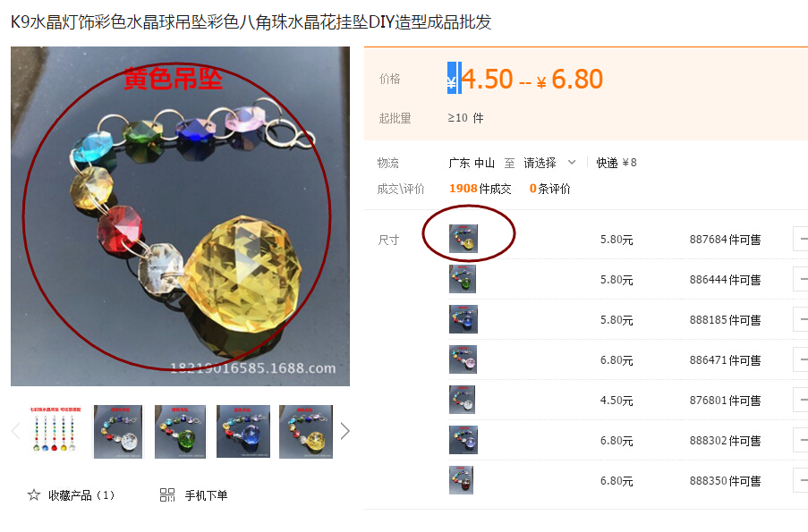This screenshot has width=808, height=532.
Task: Show previous gallery thumbnails with left arrow
Action: click(x=15, y=431)
